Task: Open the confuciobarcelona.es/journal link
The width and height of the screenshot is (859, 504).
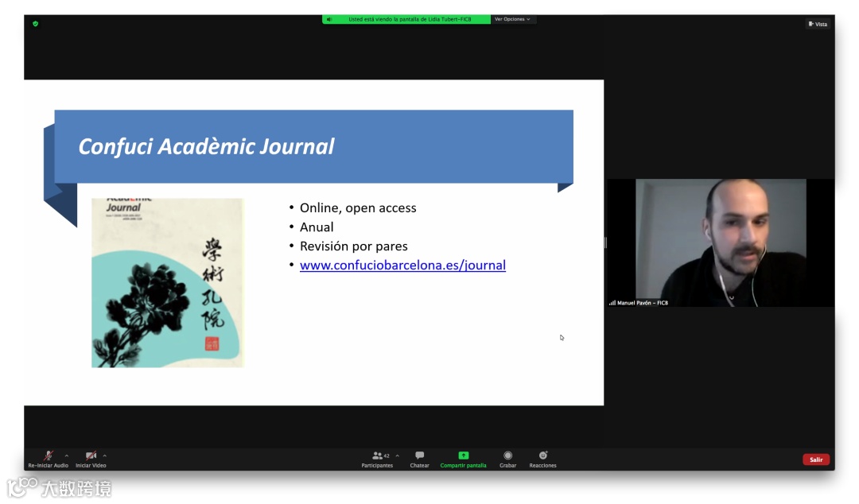Action: [x=402, y=266]
